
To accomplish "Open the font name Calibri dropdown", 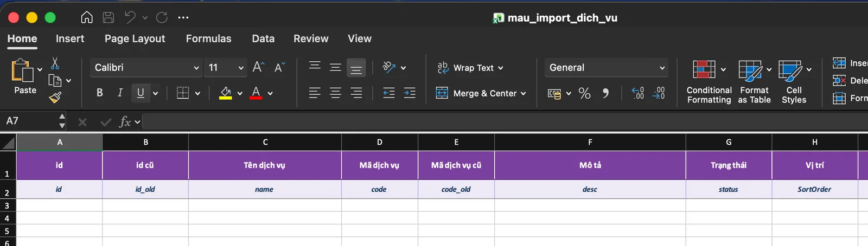I will tap(196, 68).
